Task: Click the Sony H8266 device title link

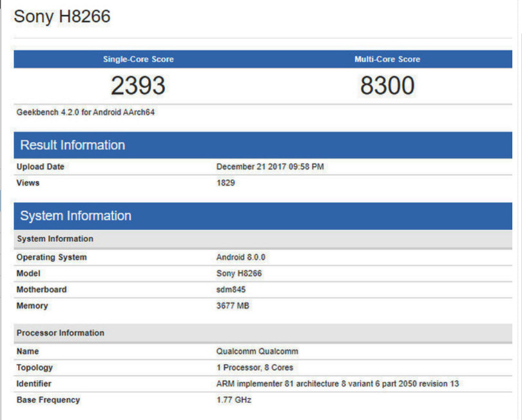Action: [62, 17]
